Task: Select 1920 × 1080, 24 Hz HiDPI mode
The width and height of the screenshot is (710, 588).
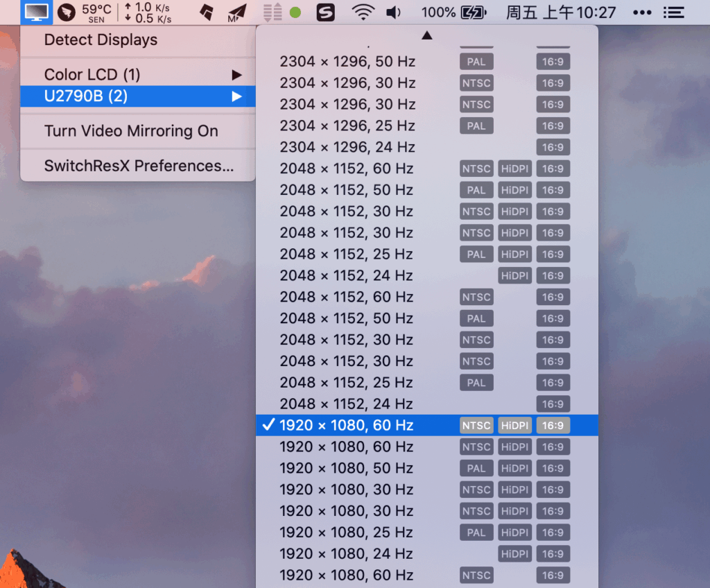Action: click(347, 554)
